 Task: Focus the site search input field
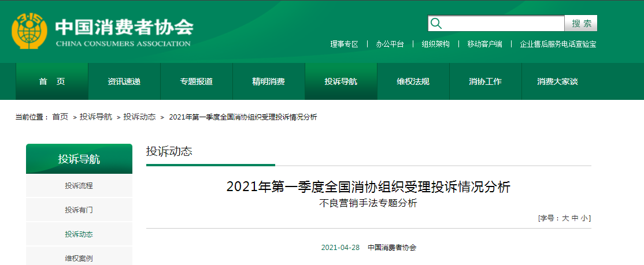point(496,23)
